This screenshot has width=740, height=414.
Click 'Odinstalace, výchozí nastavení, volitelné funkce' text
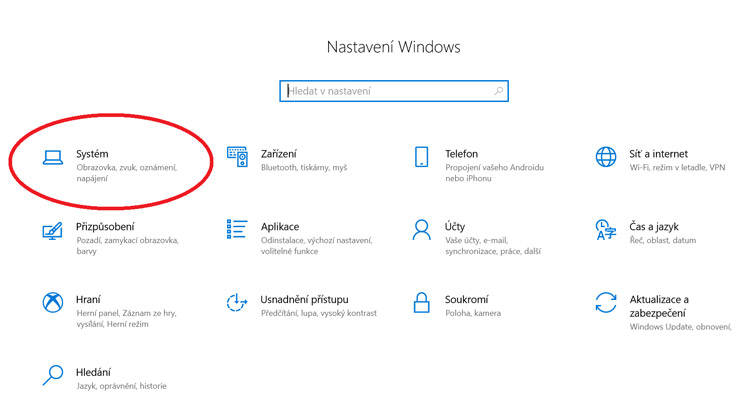[x=317, y=245]
